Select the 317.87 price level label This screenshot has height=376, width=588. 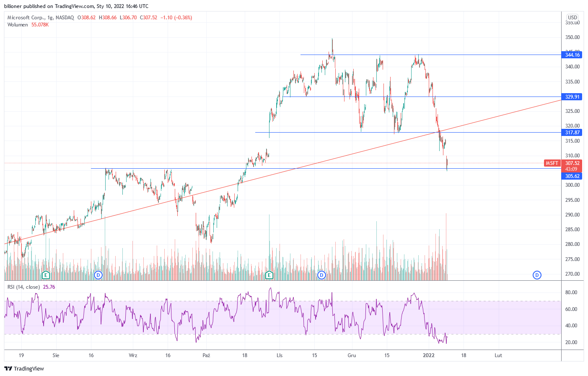click(572, 133)
